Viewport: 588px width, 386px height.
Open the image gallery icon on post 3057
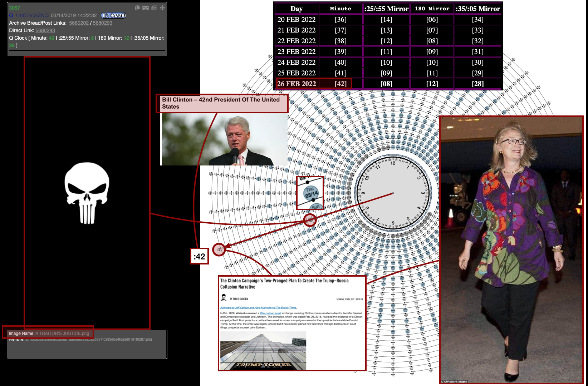(154, 8)
